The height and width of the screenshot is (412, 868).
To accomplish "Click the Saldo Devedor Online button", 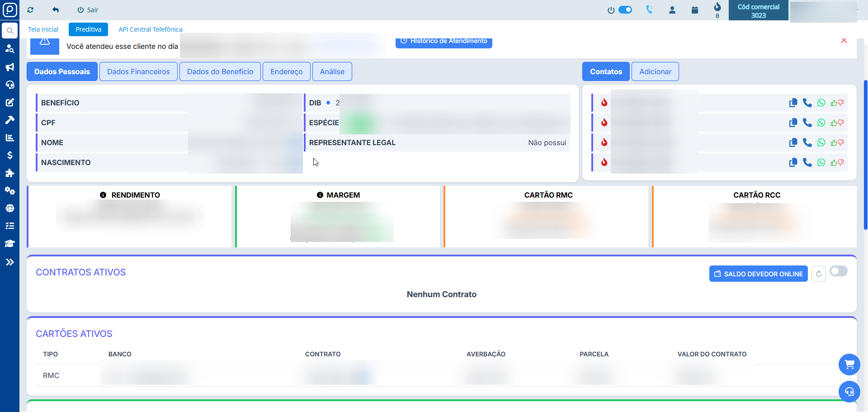I will point(758,274).
